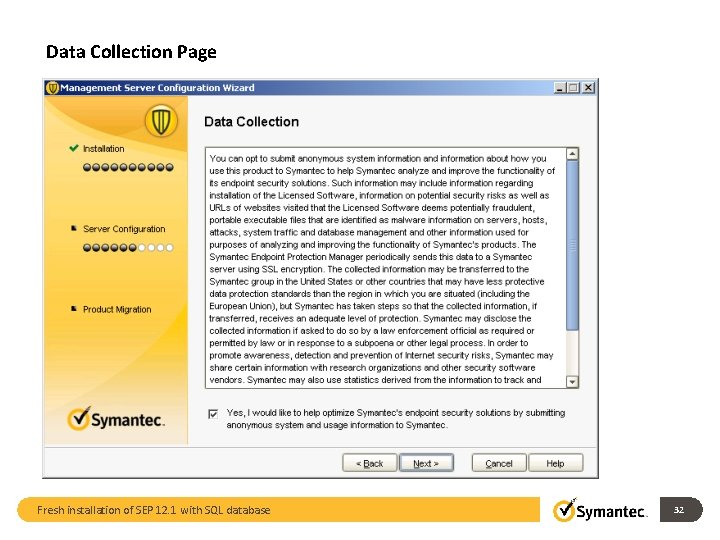Click the scroll down arrow in text box
The width and height of the screenshot is (720, 540).
coord(572,382)
